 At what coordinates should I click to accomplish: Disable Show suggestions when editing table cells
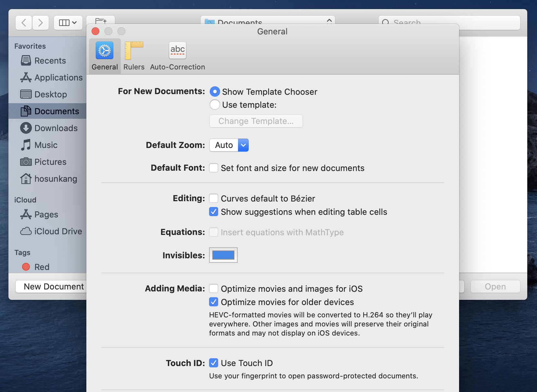point(214,212)
